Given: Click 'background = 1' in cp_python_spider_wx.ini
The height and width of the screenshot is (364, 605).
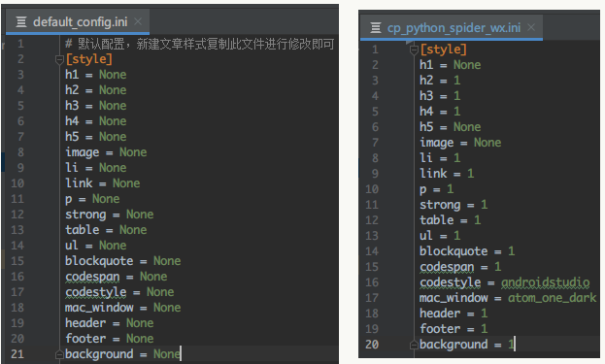Looking at the screenshot, I should pos(467,345).
